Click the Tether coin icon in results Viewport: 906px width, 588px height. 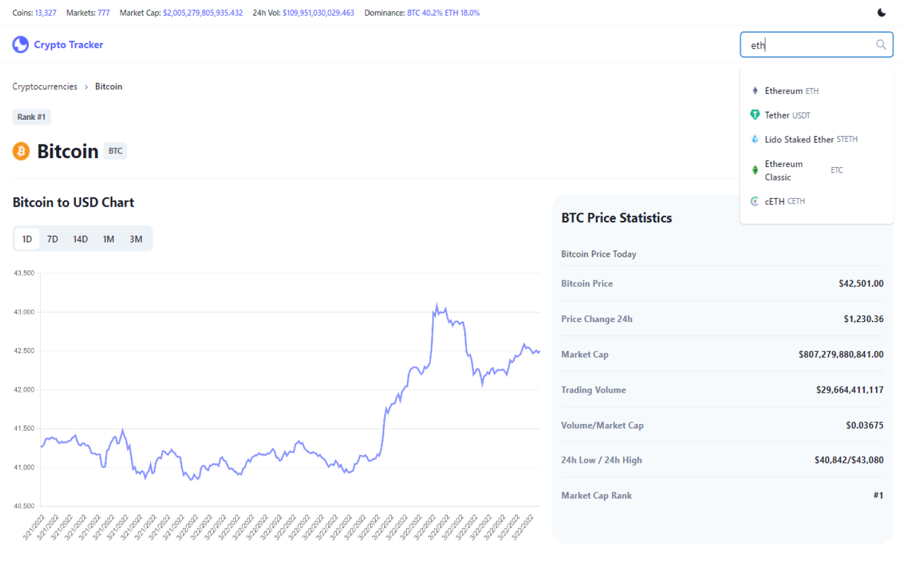click(755, 115)
